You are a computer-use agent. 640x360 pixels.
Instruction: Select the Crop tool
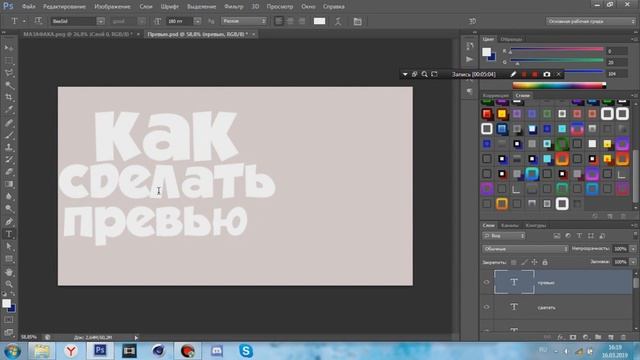pos(9,98)
